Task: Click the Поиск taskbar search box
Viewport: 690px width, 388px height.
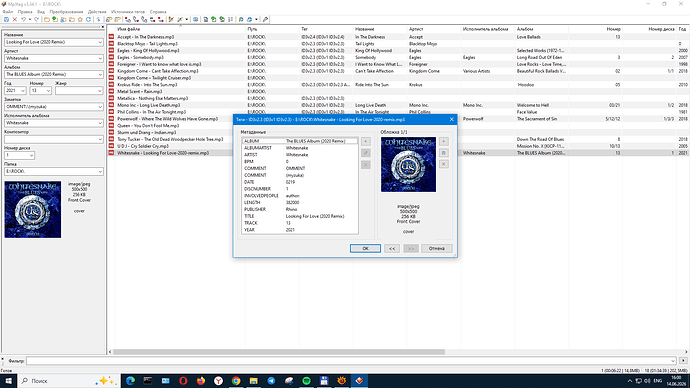Action: tap(68, 381)
